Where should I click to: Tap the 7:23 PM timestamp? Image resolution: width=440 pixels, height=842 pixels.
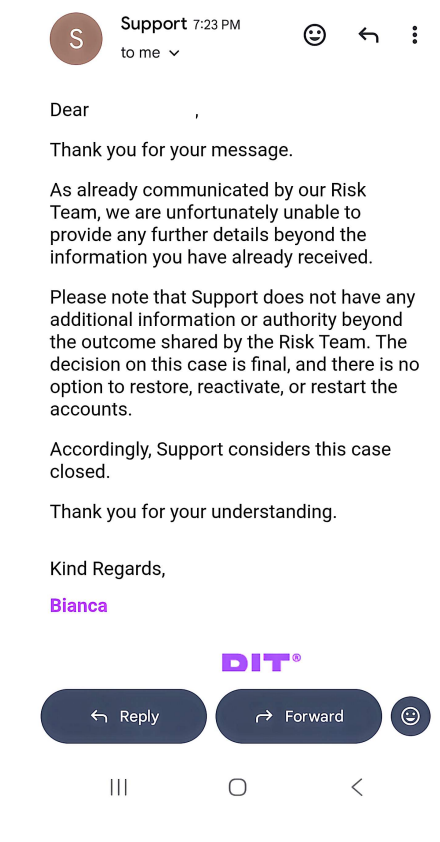217,25
